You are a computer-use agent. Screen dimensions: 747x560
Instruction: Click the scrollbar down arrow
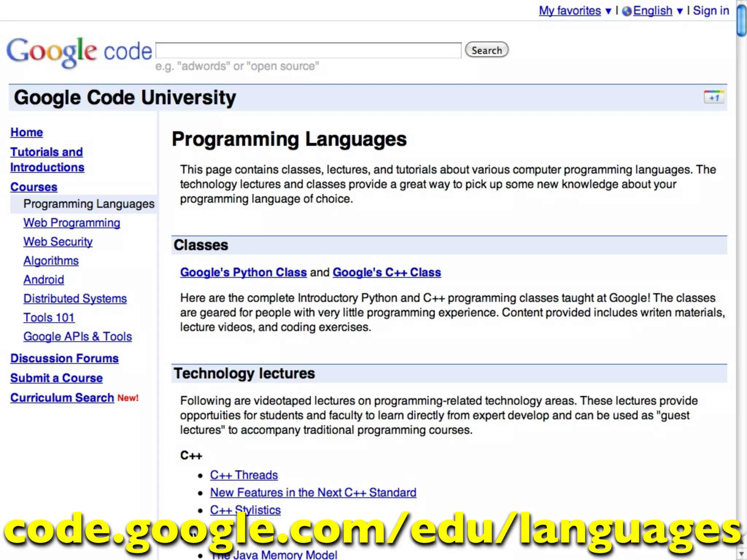pyautogui.click(x=741, y=554)
